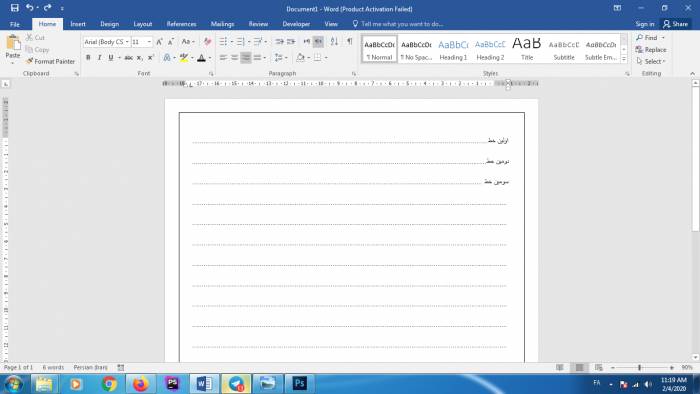Increase paragraph indent

(x=291, y=41)
